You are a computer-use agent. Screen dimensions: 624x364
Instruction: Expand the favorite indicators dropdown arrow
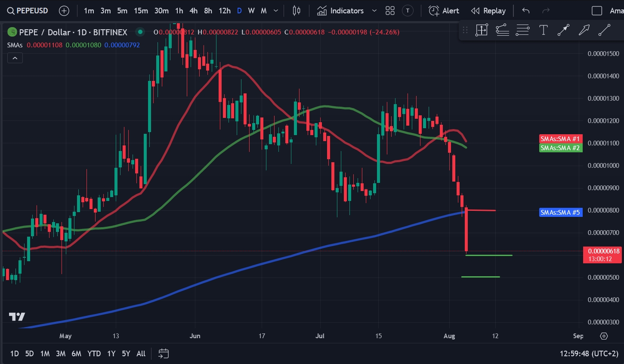[x=374, y=11]
